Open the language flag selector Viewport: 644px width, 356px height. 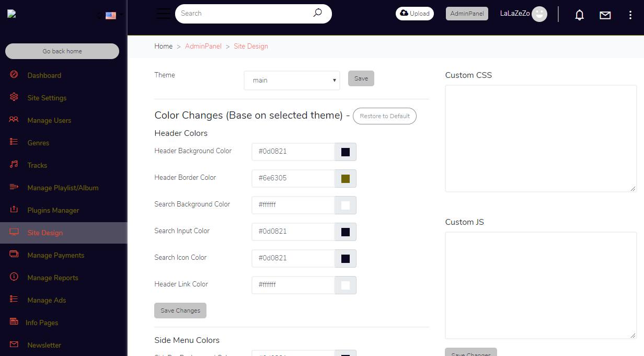point(111,15)
